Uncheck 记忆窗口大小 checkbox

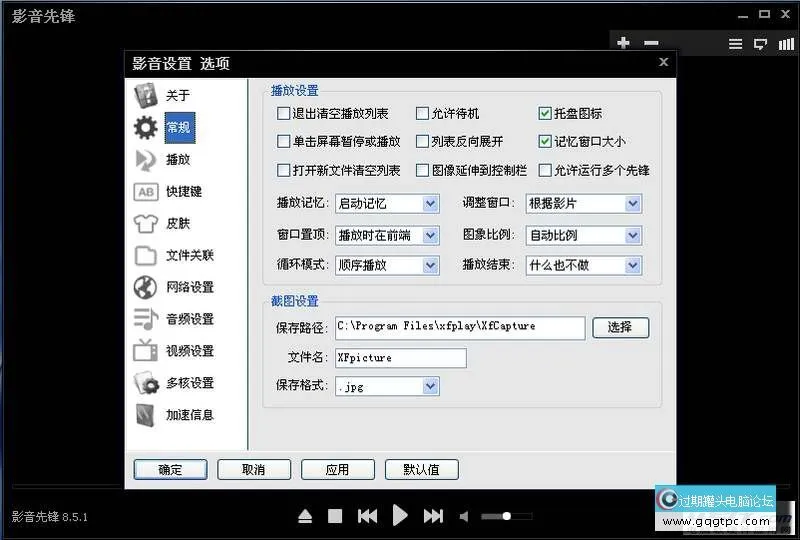[x=545, y=141]
